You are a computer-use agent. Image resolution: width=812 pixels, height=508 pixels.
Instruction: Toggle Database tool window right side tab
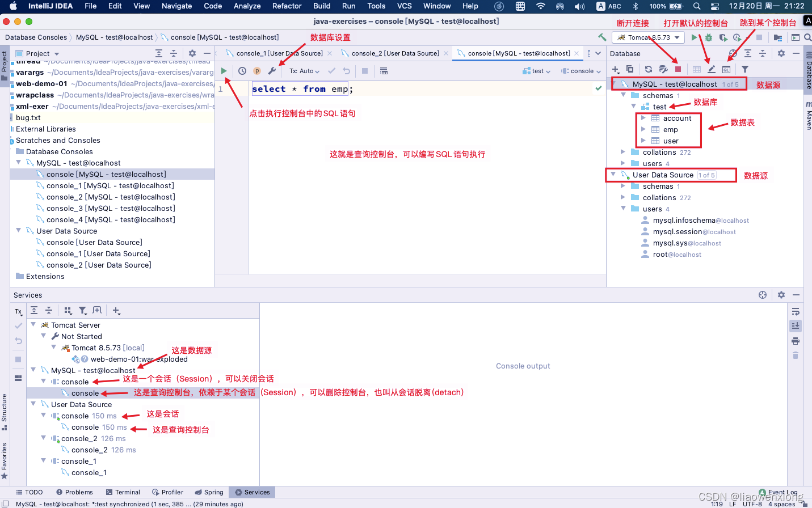pos(809,71)
